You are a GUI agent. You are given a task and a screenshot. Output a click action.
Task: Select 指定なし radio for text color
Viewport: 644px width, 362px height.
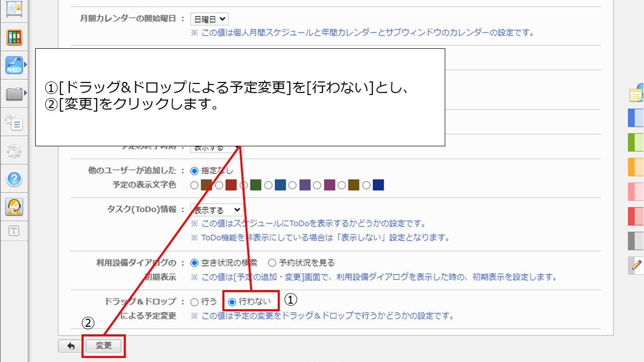195,170
